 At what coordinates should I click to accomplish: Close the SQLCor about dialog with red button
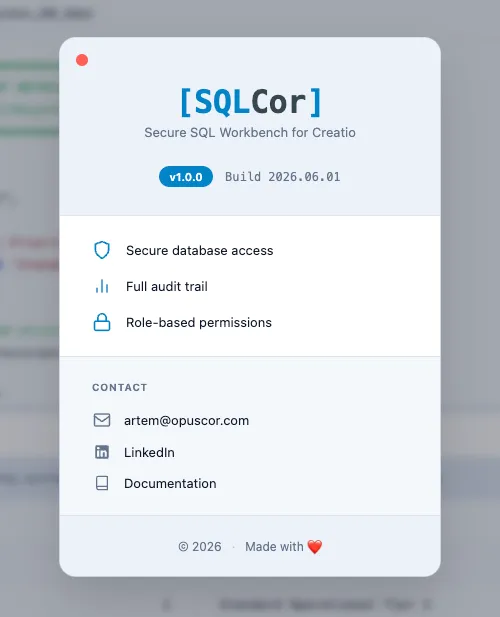point(82,60)
